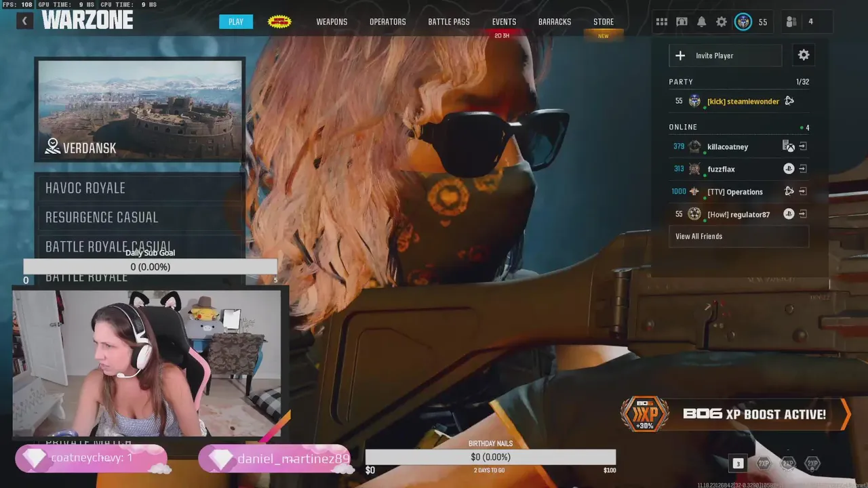Click Invite Player button
Image resolution: width=868 pixels, height=488 pixels.
click(x=726, y=56)
